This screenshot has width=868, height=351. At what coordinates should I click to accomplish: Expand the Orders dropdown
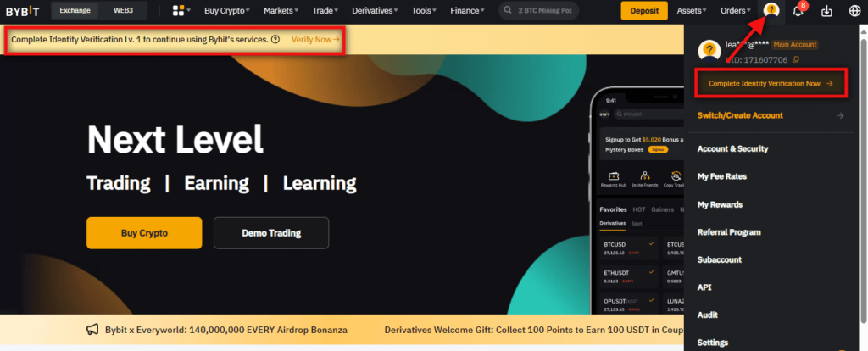tap(735, 10)
